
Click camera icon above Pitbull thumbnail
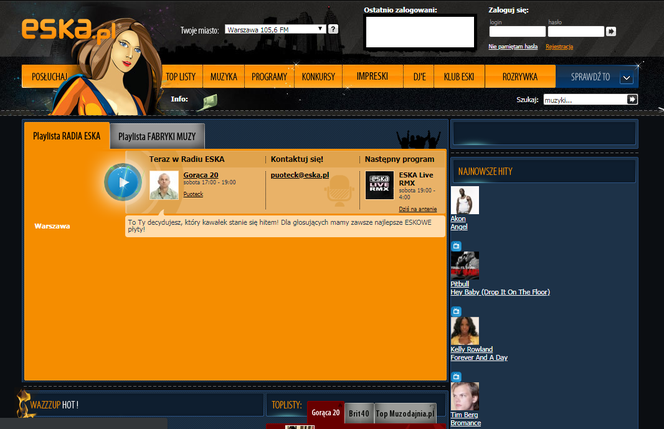(x=456, y=246)
